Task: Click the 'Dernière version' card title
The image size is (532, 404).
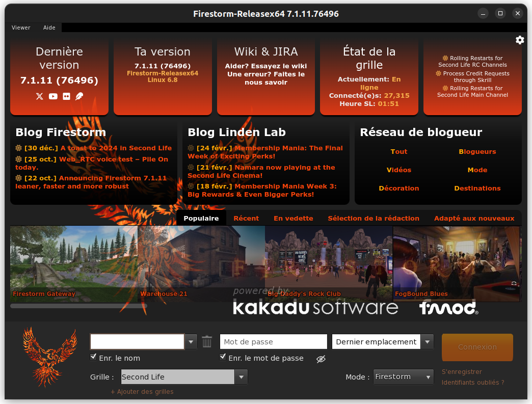Action: click(x=60, y=59)
